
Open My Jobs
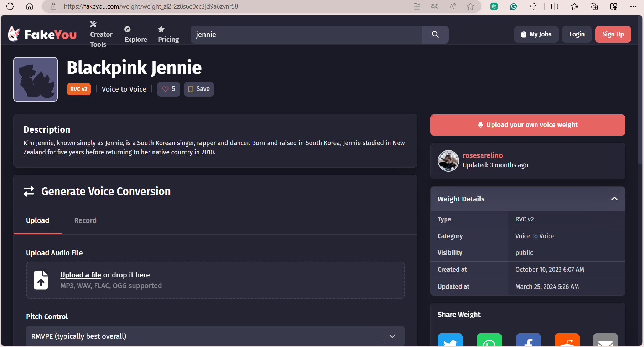(x=536, y=34)
